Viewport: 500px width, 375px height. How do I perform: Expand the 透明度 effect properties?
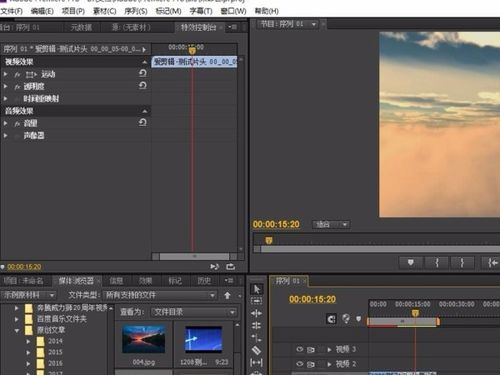pyautogui.click(x=5, y=86)
